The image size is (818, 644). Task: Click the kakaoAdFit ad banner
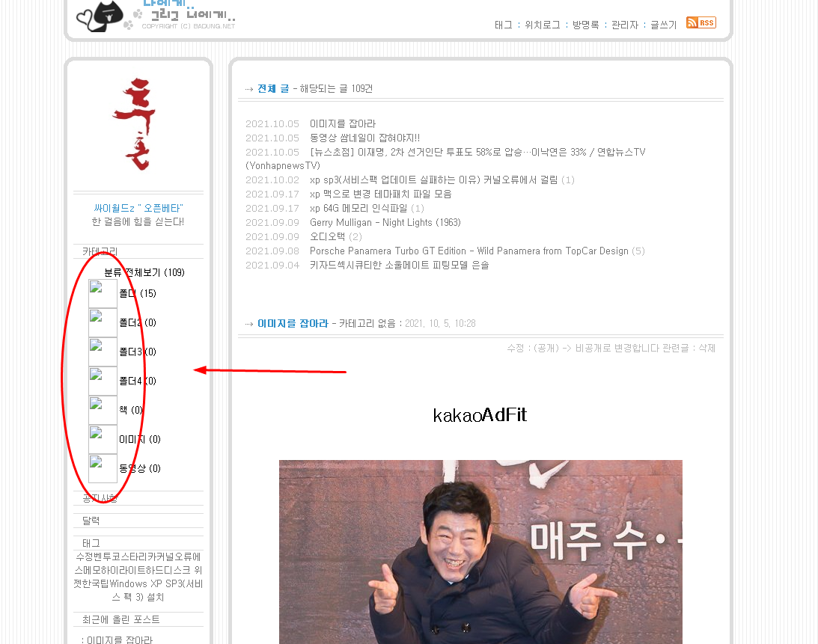480,415
